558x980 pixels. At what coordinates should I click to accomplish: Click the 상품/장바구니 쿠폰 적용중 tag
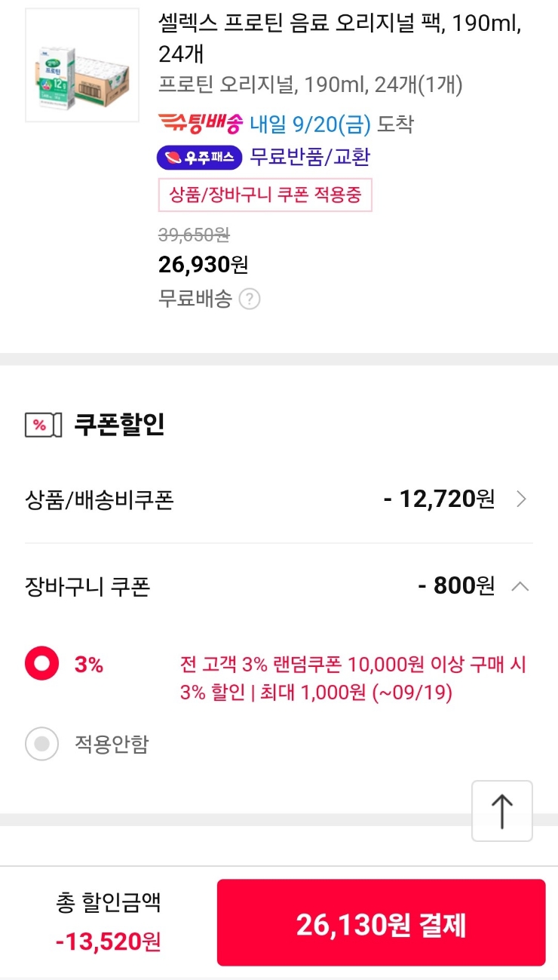click(265, 195)
